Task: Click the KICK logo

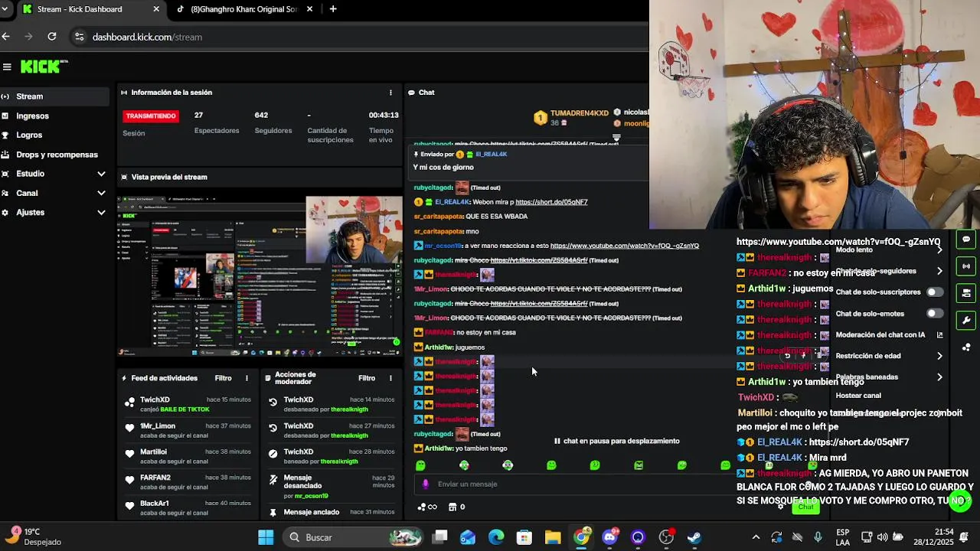Action: tap(44, 67)
